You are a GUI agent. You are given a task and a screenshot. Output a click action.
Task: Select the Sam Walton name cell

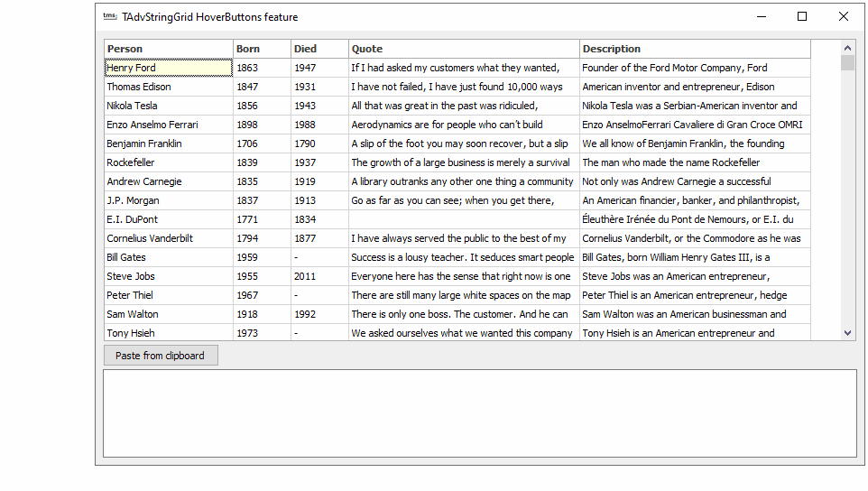pos(169,314)
